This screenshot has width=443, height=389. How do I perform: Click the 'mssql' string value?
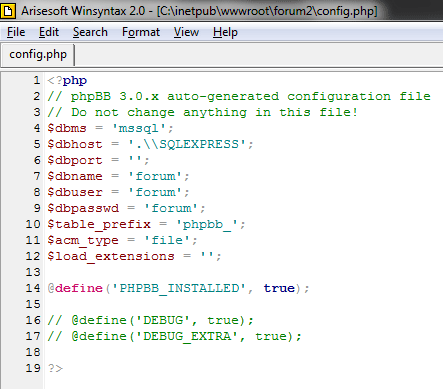click(138, 128)
